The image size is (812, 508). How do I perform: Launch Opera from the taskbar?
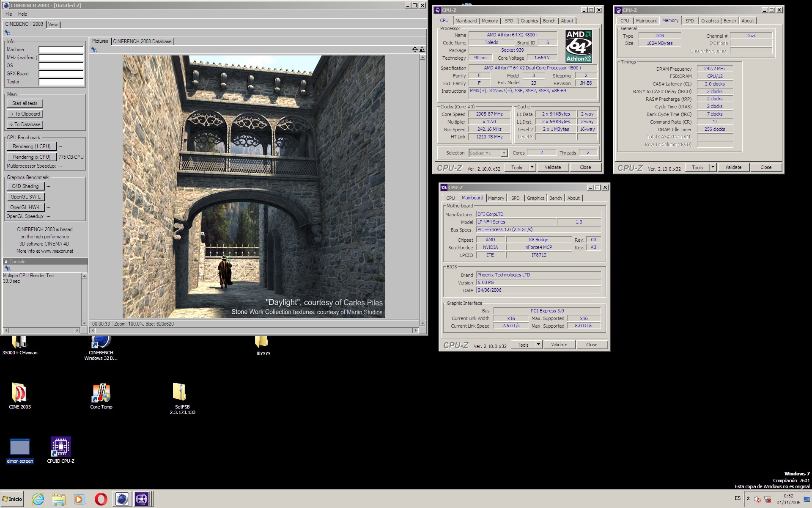coord(101,499)
